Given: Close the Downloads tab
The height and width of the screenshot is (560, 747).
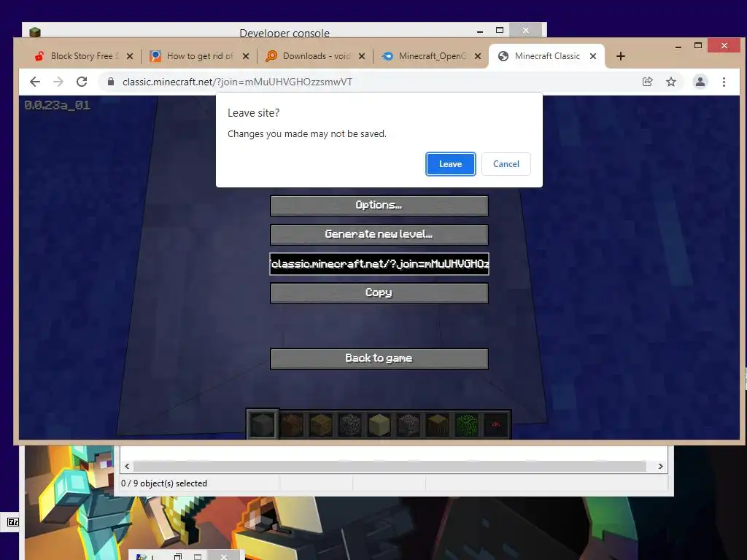Looking at the screenshot, I should 362,56.
